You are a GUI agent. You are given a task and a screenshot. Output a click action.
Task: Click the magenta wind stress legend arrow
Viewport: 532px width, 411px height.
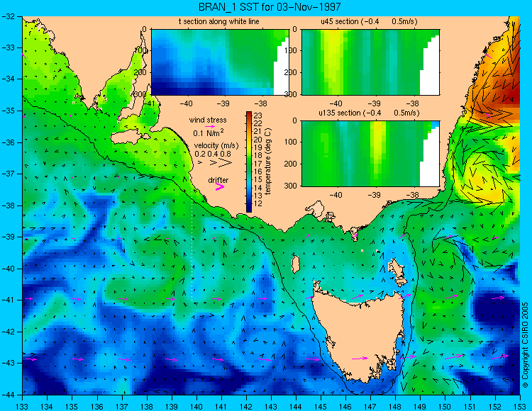[210, 126]
